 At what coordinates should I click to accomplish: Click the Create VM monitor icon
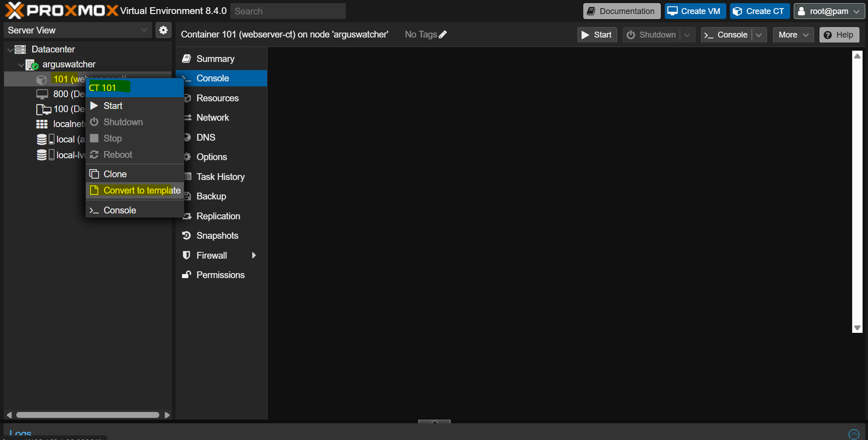672,11
